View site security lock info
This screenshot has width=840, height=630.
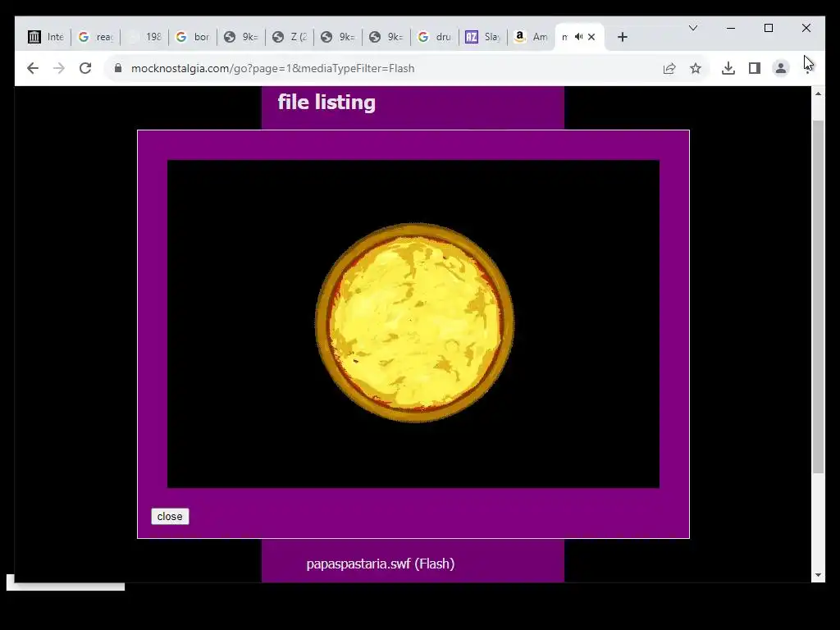(118, 68)
